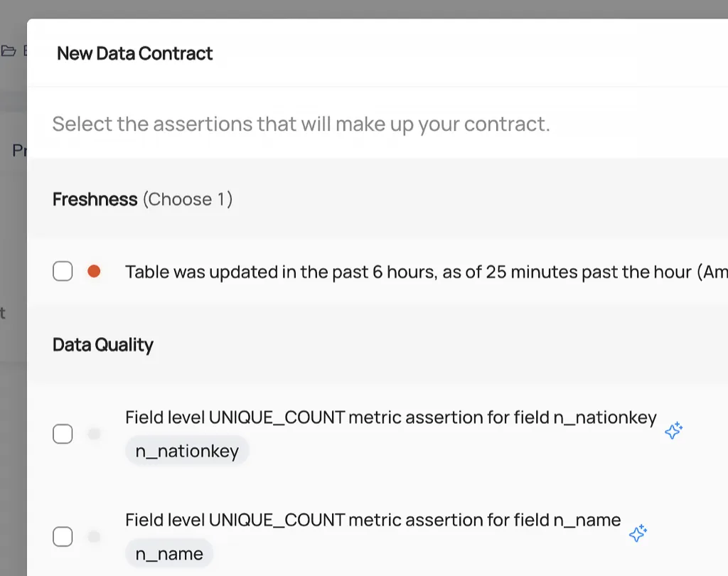Enable the Freshness table-updated assertion checkbox

pos(63,271)
